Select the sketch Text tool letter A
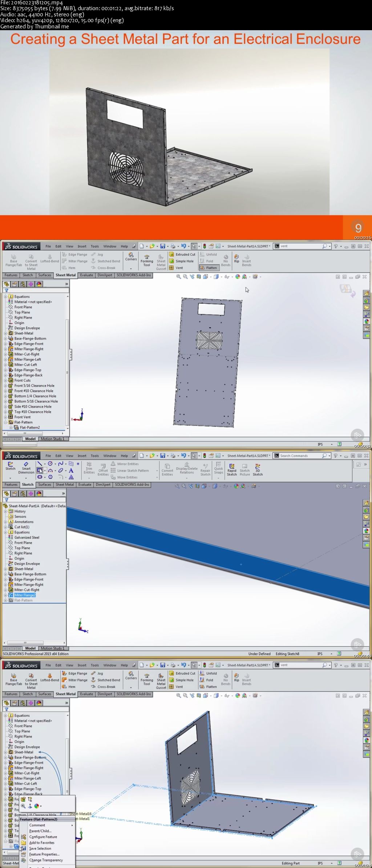 71,471
